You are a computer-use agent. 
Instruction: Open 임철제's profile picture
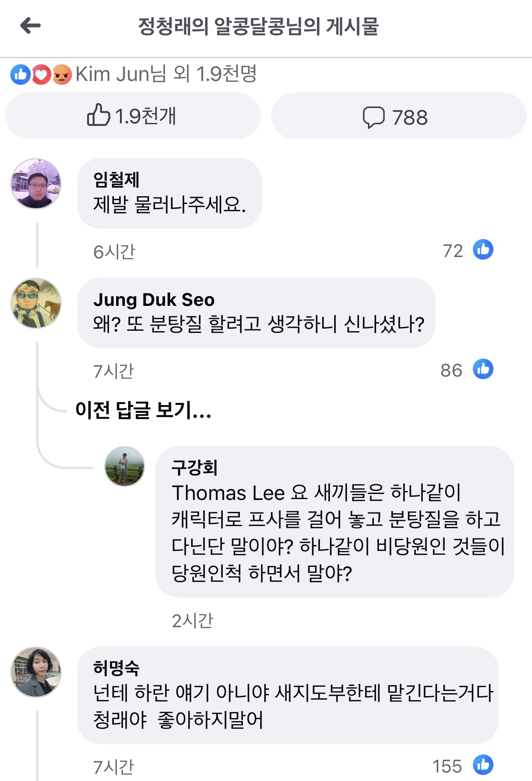(x=36, y=184)
